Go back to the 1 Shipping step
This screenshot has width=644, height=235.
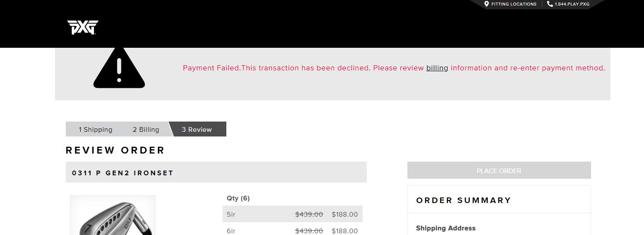[95, 129]
